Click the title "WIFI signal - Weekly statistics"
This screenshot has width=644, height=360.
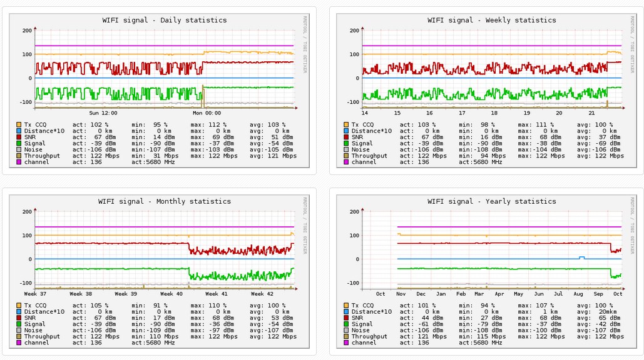(x=492, y=20)
